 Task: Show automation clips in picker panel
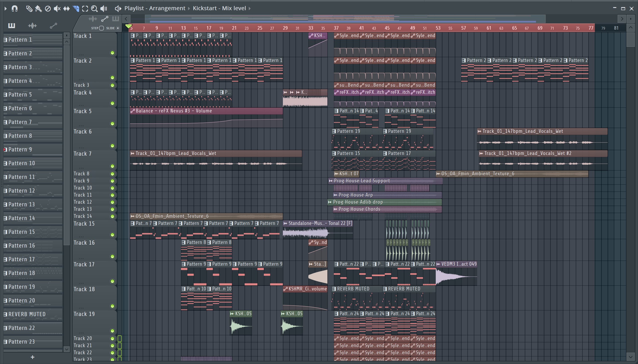(53, 25)
